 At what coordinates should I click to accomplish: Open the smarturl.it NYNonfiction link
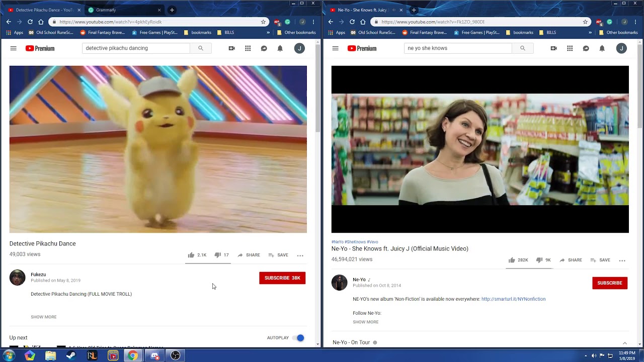pos(513,299)
